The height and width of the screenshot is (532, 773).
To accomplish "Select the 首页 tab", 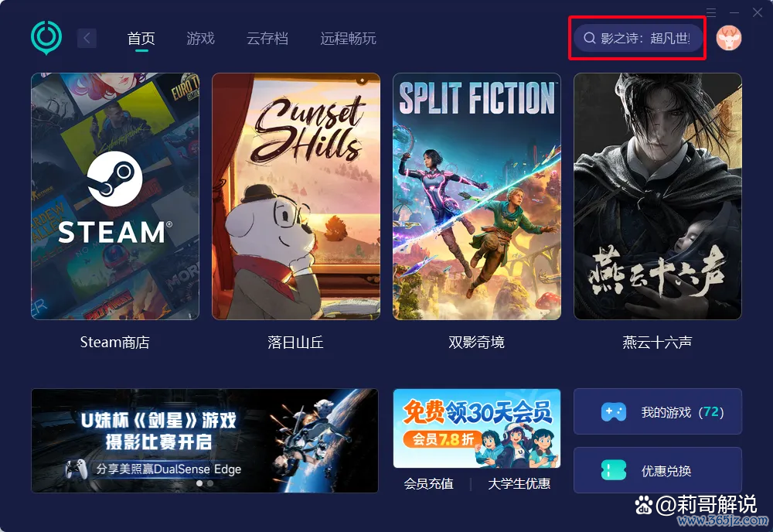I will 141,38.
